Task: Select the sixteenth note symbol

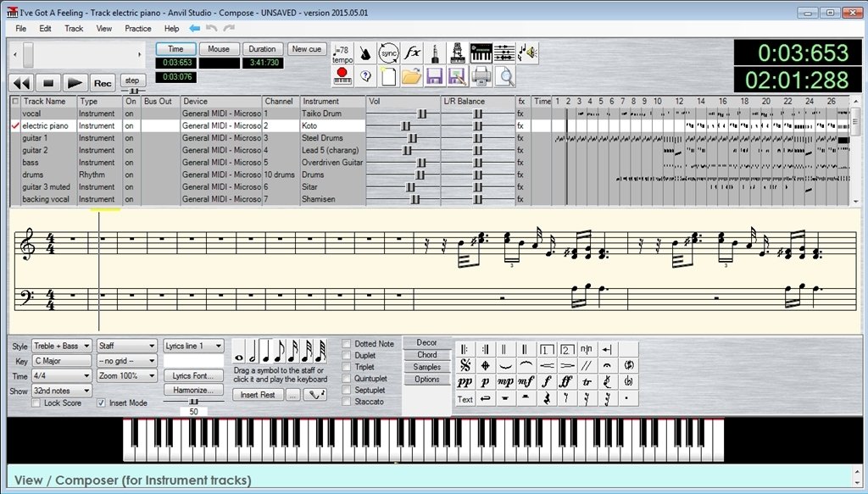Action: [293, 352]
